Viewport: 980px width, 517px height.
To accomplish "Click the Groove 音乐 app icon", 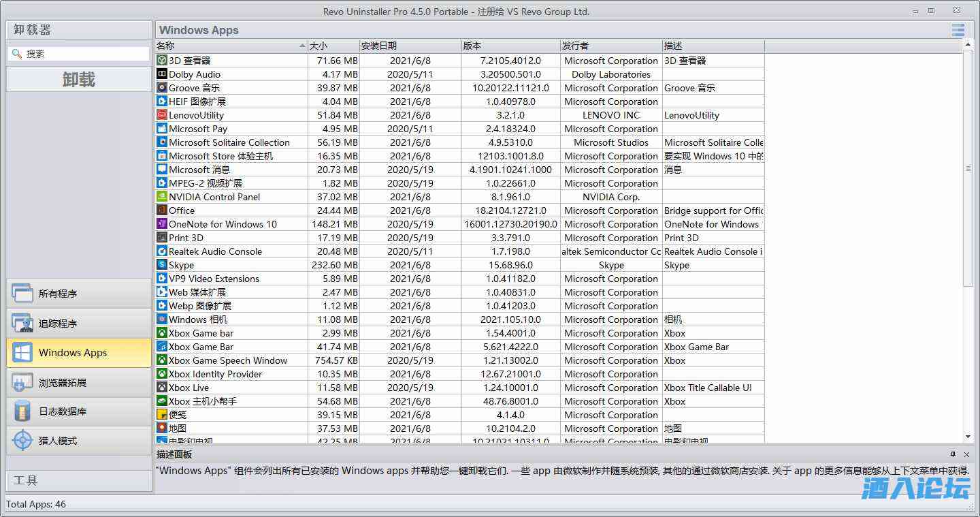I will pos(162,88).
